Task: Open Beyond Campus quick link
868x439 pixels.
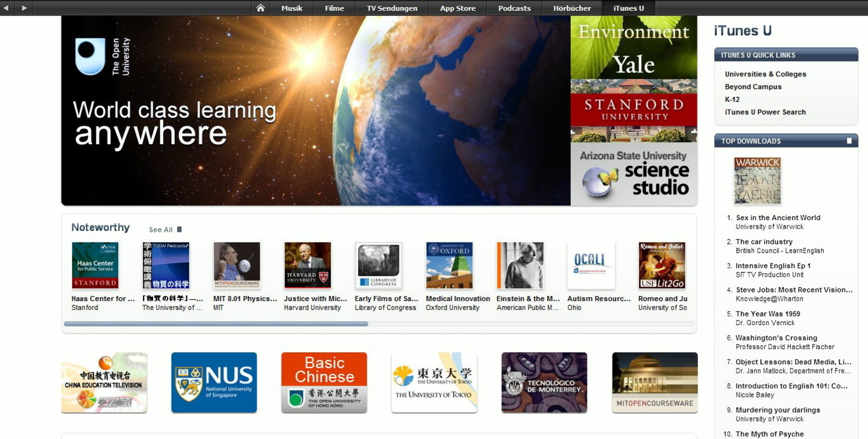Action: coord(753,87)
